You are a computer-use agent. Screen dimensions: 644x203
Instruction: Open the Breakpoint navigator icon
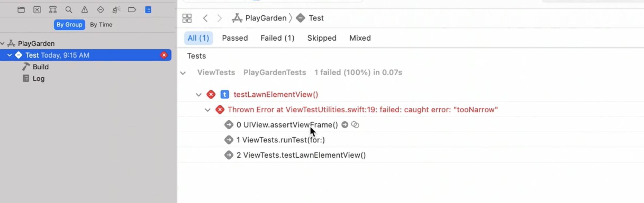tap(132, 10)
